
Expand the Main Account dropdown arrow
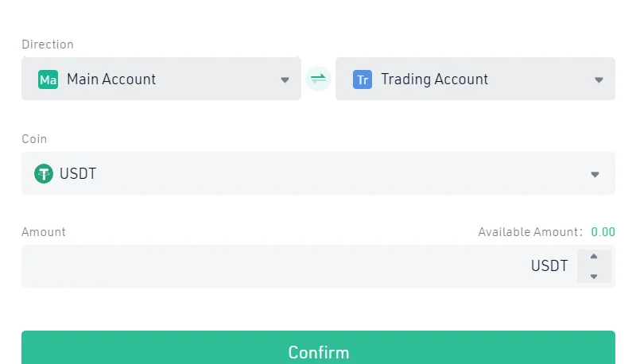point(285,79)
